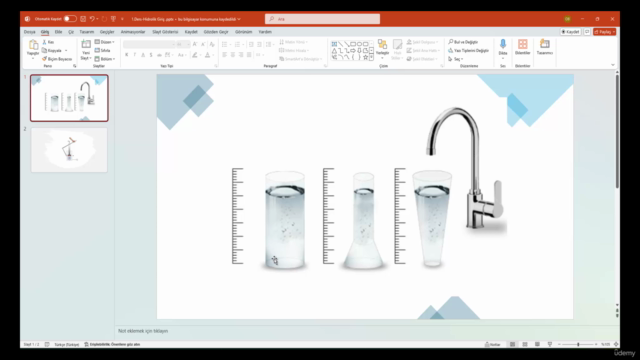
Task: Click the bullets list icon
Action: (x=224, y=44)
